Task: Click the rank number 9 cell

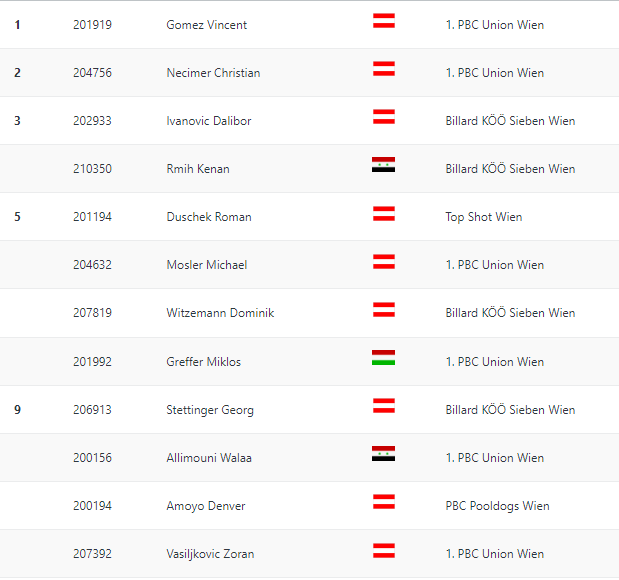Action: point(17,410)
